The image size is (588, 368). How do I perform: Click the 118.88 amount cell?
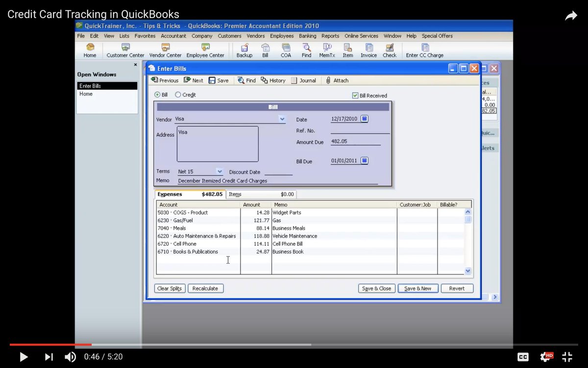tap(256, 236)
